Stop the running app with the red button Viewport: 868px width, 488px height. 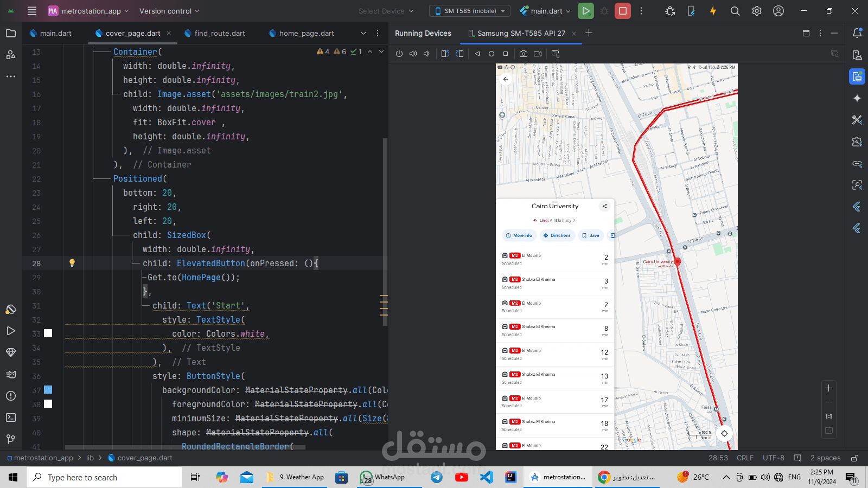click(x=623, y=11)
